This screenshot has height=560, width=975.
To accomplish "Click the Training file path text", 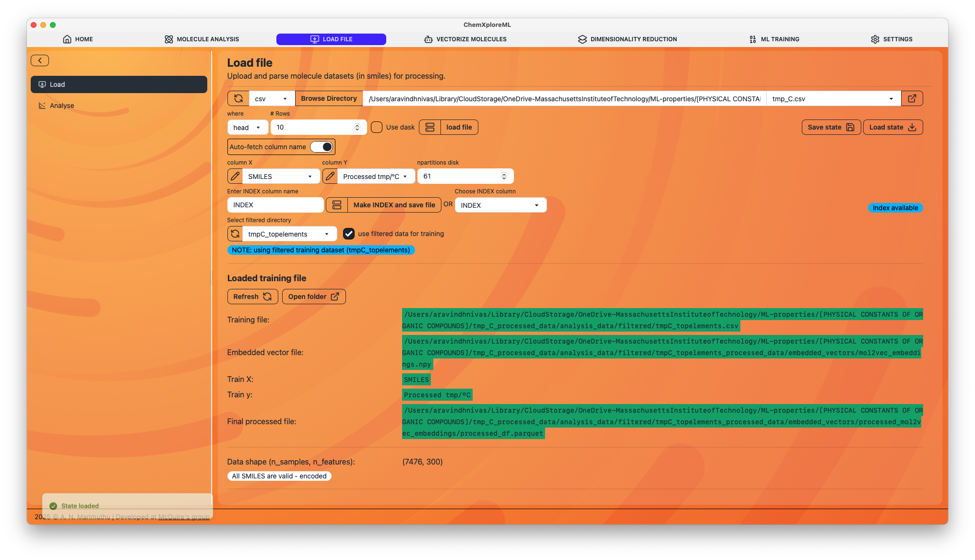I will coord(662,320).
